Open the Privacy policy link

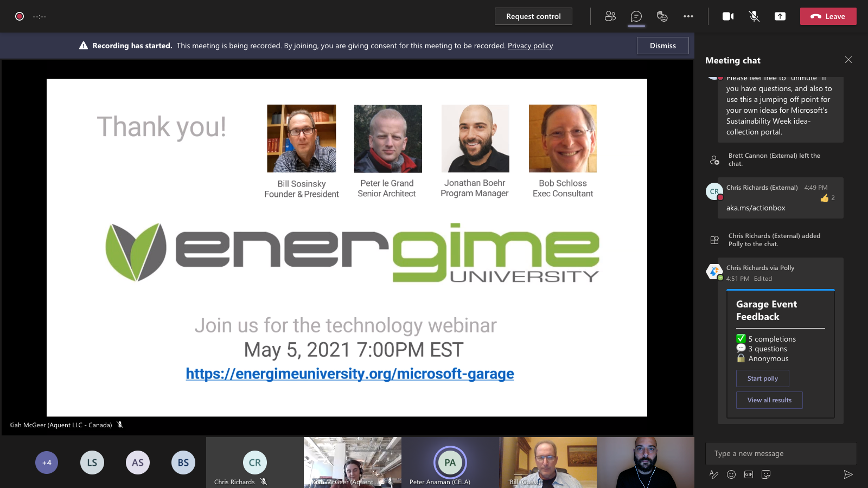(530, 46)
